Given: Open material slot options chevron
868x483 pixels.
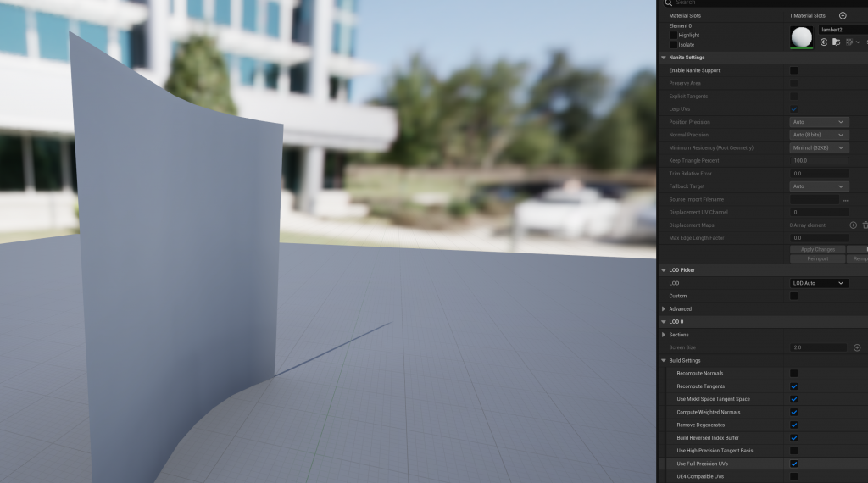Looking at the screenshot, I should click(x=858, y=42).
